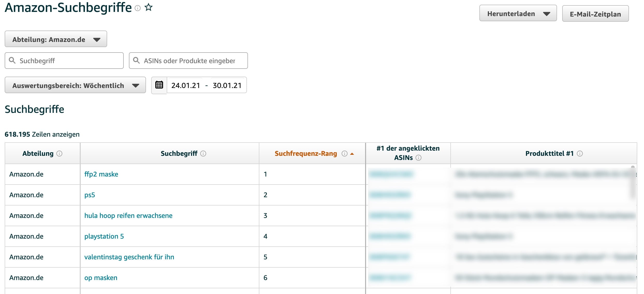Open the Abteilung: Amazon.de dropdown

(x=56, y=39)
